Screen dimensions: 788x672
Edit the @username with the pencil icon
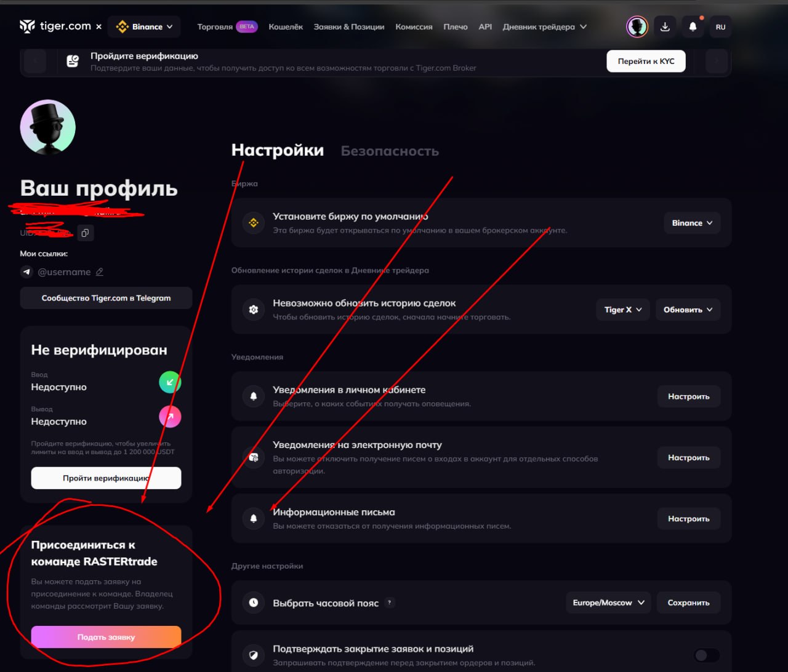click(100, 271)
